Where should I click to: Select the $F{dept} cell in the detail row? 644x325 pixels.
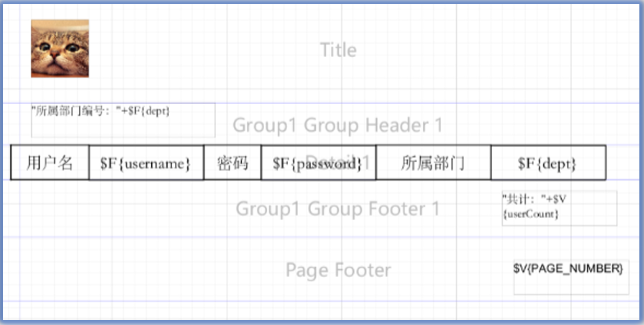(548, 163)
